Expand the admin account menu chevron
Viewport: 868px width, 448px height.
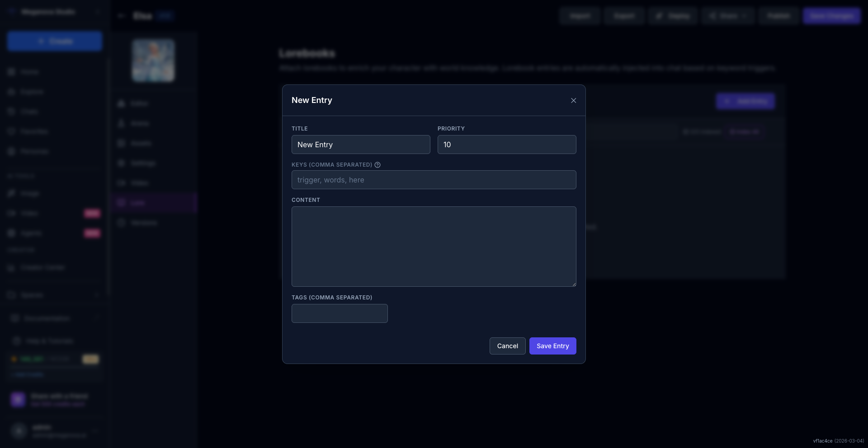click(95, 431)
